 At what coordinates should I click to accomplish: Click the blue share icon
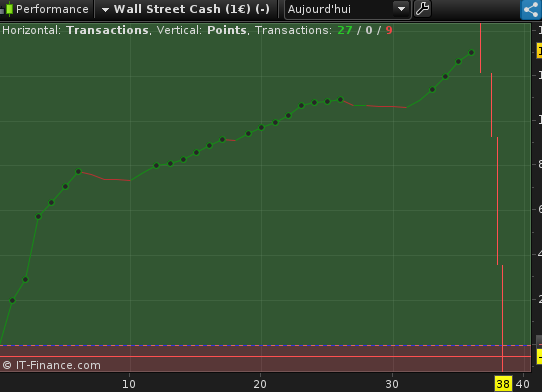pos(531,9)
